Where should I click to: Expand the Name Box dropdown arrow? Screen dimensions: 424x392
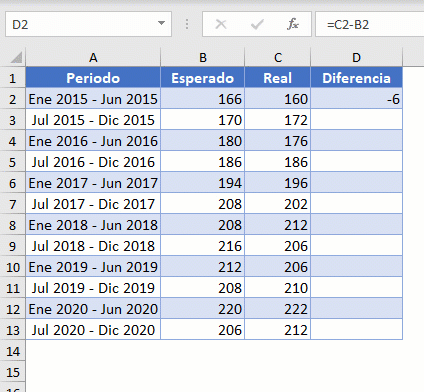(161, 23)
